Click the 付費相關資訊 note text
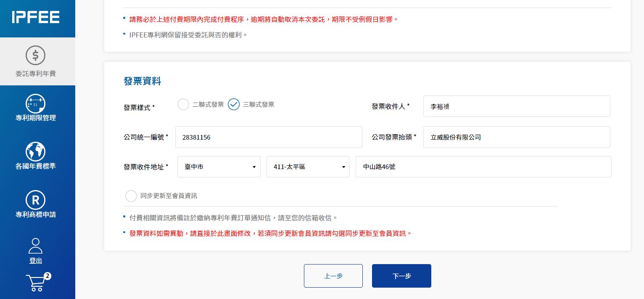The height and width of the screenshot is (299, 644). [234, 218]
